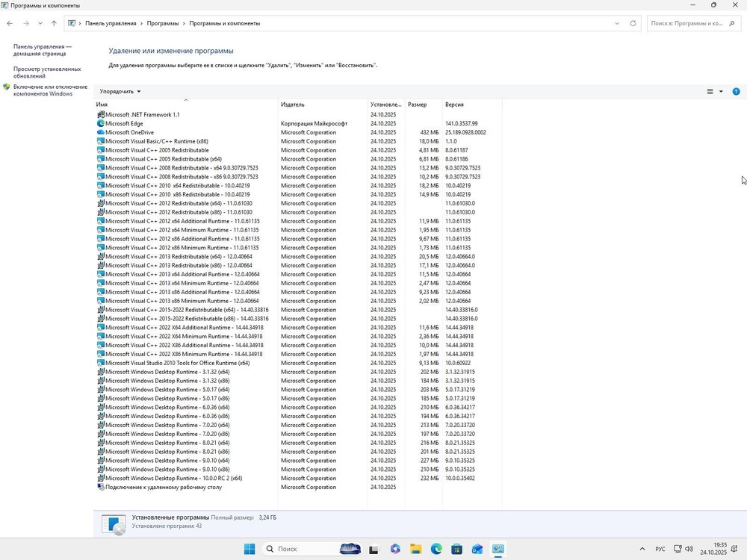
Task: Click the view layout icon in toolbar
Action: click(x=710, y=92)
